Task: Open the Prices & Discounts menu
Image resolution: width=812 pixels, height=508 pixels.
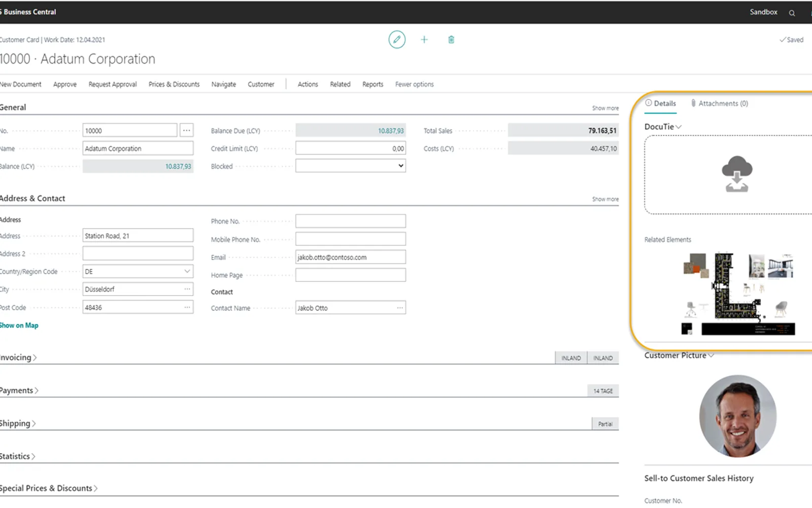Action: pos(174,84)
